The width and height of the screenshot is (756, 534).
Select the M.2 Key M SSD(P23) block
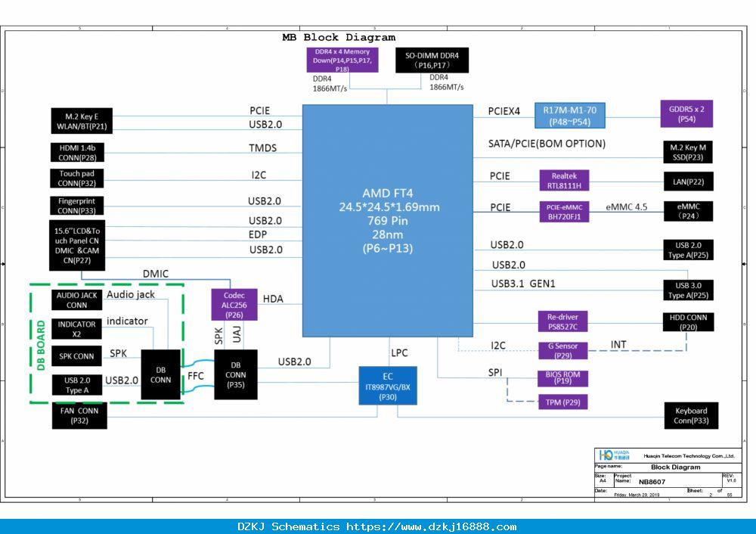tap(688, 152)
